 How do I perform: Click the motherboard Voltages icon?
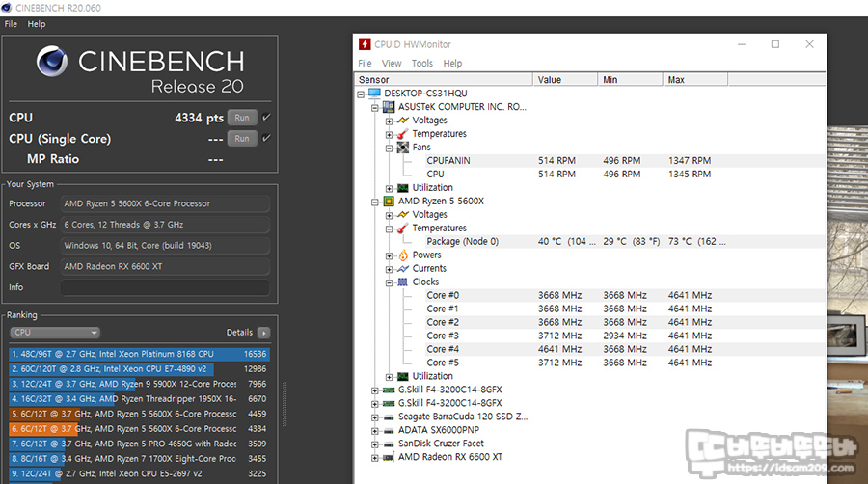pyautogui.click(x=403, y=120)
